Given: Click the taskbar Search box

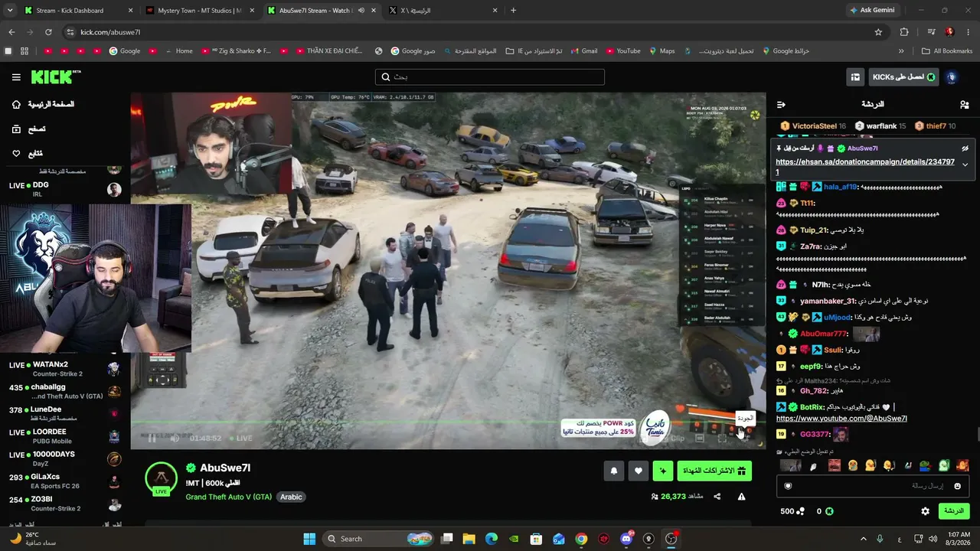Looking at the screenshot, I should pyautogui.click(x=379, y=539).
